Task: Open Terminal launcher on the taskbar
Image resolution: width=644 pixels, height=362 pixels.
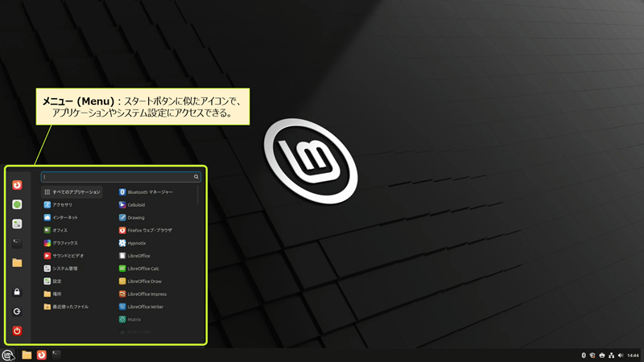Action: point(56,355)
